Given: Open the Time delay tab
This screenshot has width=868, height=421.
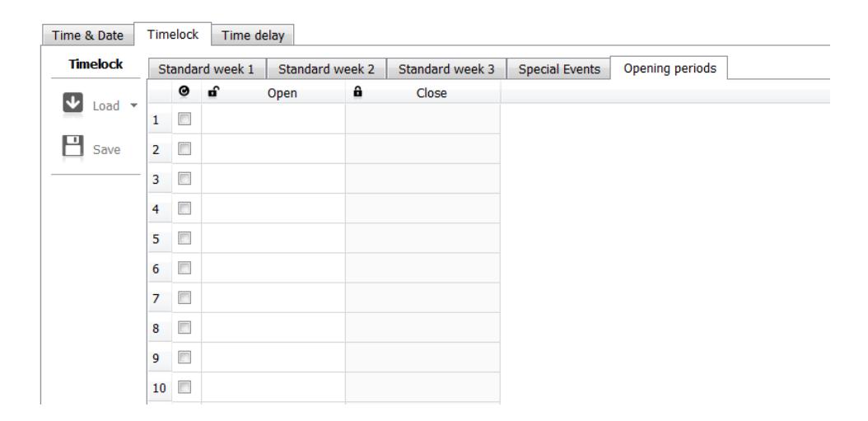Looking at the screenshot, I should pos(253,35).
